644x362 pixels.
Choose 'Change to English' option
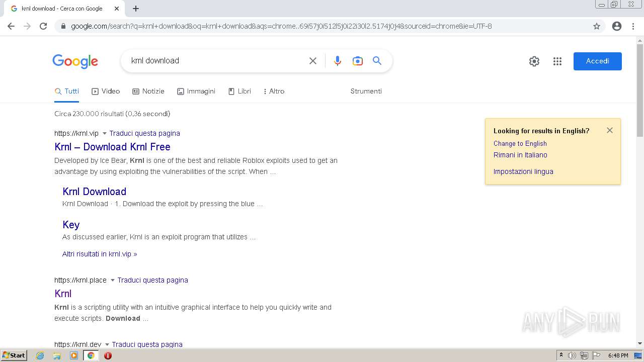pos(520,143)
